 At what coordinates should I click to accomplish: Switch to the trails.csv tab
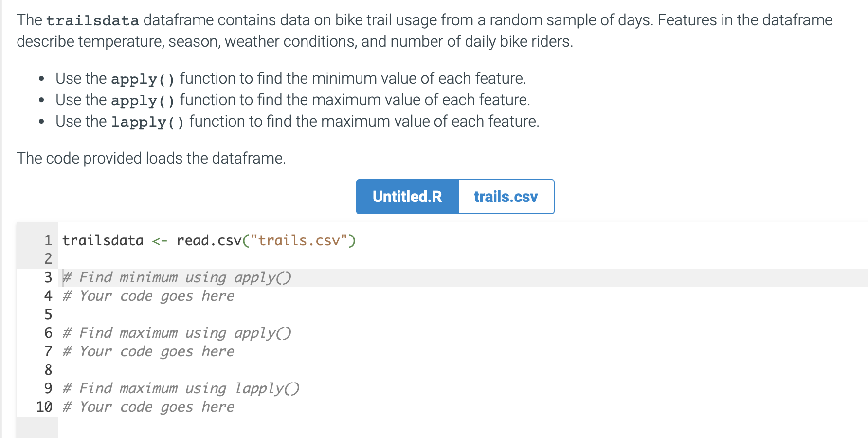[506, 197]
